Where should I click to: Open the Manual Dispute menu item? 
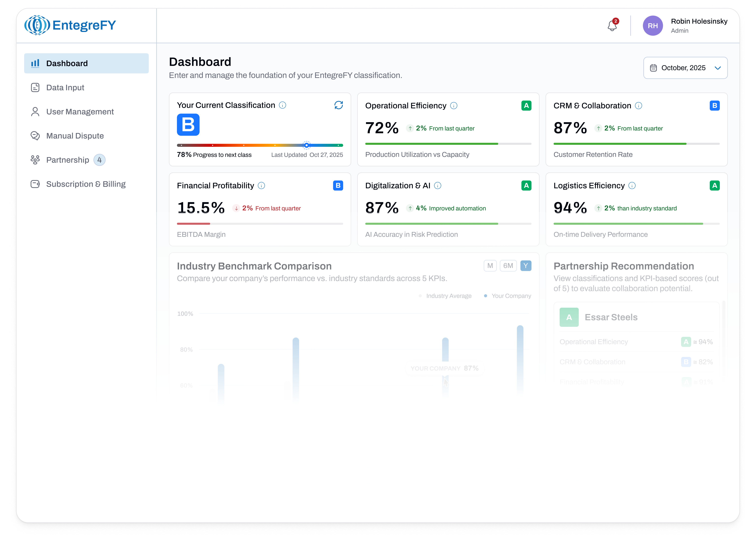coord(86,136)
